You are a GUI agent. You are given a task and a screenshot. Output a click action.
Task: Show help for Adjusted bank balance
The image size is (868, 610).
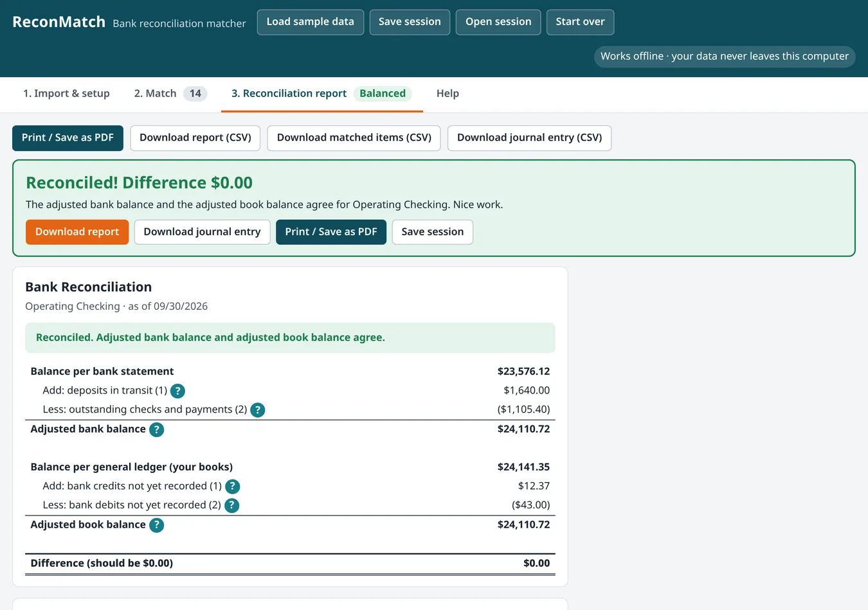click(x=157, y=429)
